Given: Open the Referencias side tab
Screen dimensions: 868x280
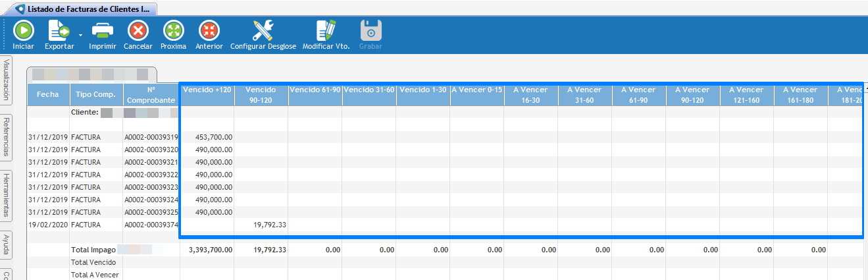Looking at the screenshot, I should pos(7,137).
